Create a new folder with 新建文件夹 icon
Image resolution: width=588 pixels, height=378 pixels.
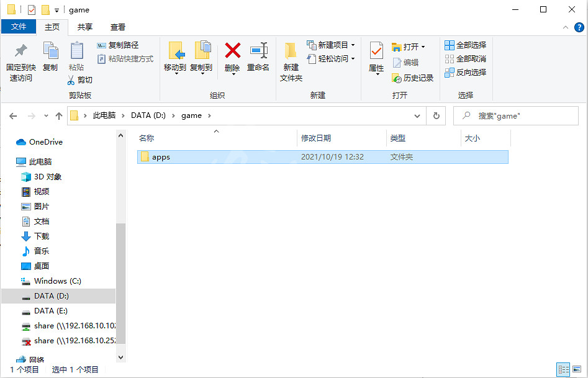[x=290, y=59]
